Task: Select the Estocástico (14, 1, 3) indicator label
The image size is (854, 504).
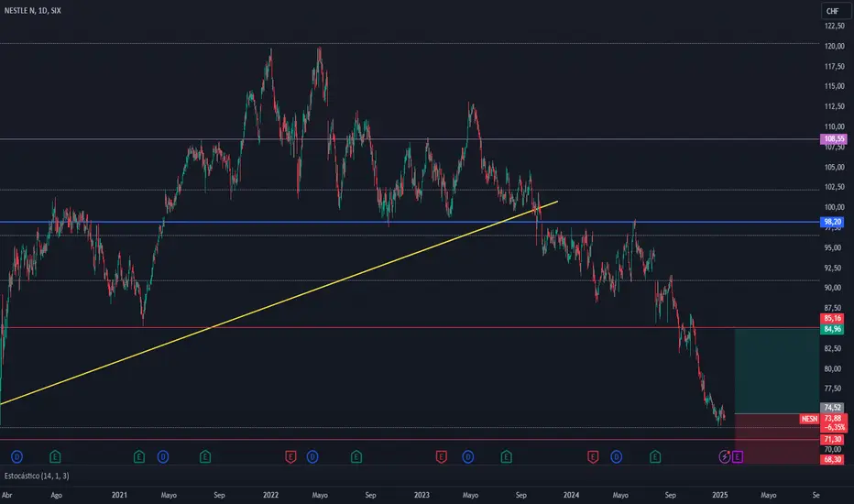Action: [37, 476]
